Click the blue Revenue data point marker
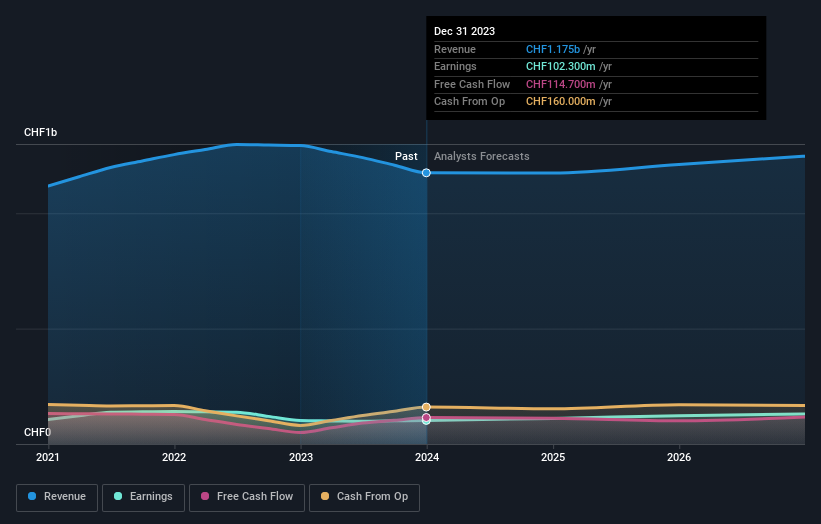821x524 pixels. pos(426,173)
